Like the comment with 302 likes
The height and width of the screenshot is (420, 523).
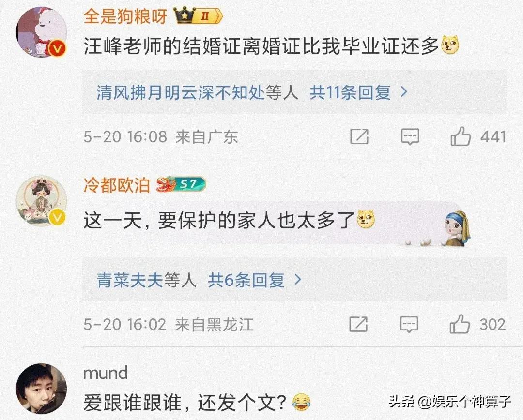click(x=460, y=324)
